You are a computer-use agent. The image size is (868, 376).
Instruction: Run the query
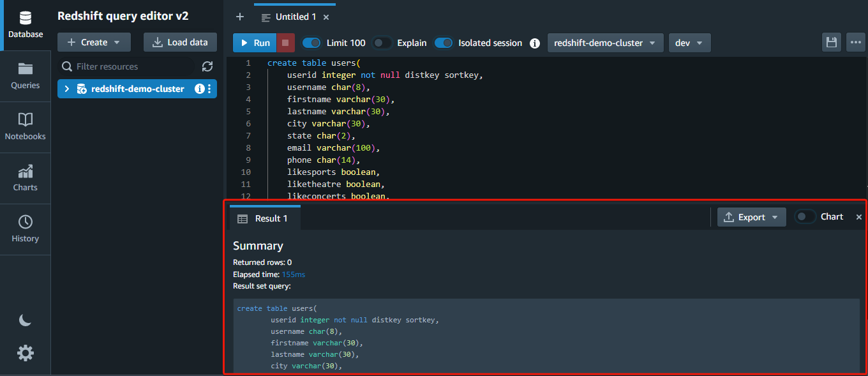click(x=255, y=43)
